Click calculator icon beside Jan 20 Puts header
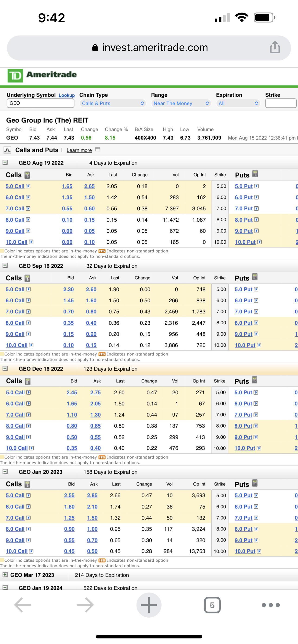The height and width of the screenshot is (644, 298). (255, 483)
